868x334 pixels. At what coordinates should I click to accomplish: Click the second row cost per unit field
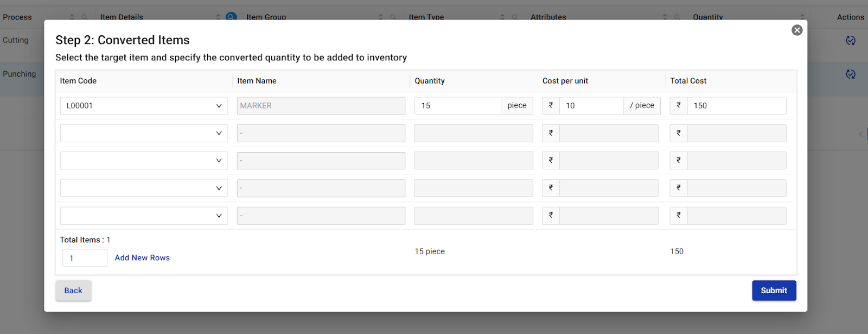click(609, 133)
